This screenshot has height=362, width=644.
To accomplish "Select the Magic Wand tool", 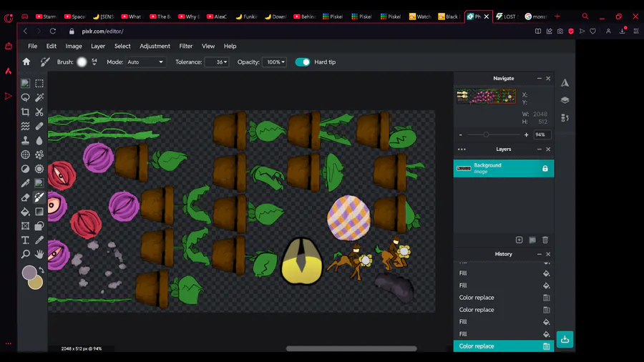I will (39, 98).
